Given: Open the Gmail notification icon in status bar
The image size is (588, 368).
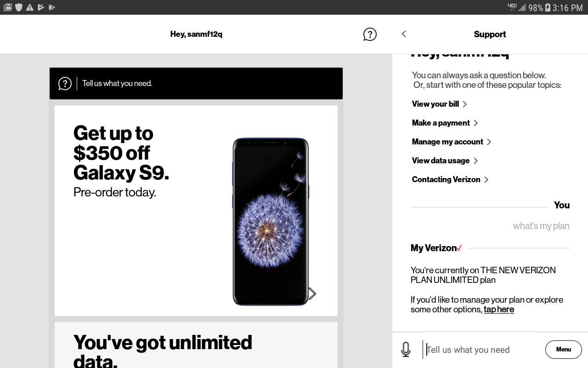Looking at the screenshot, I should click(8, 7).
